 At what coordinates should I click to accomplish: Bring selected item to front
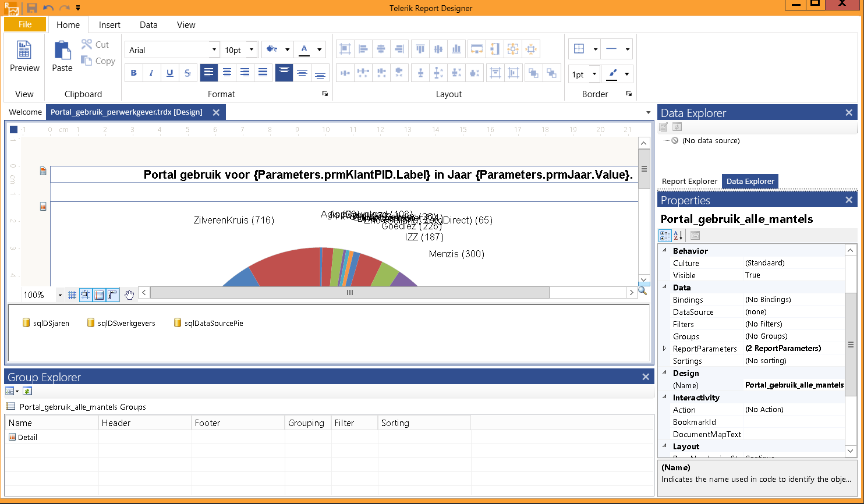(x=533, y=73)
